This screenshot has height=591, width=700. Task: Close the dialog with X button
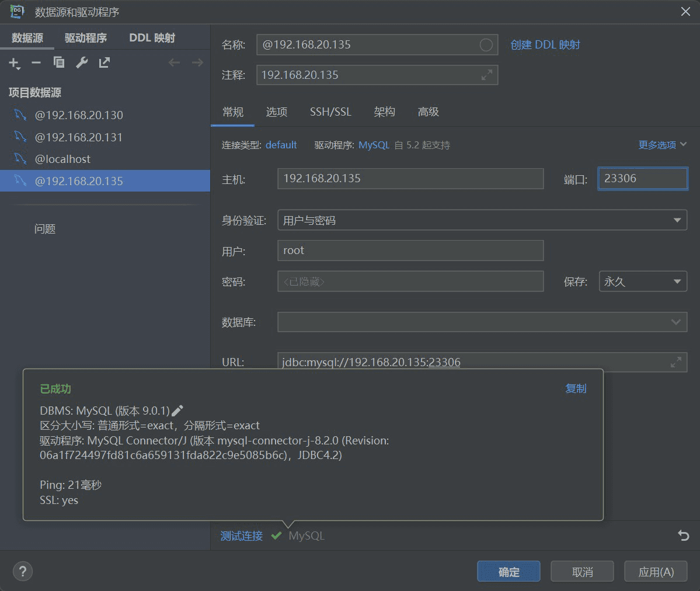coord(685,12)
